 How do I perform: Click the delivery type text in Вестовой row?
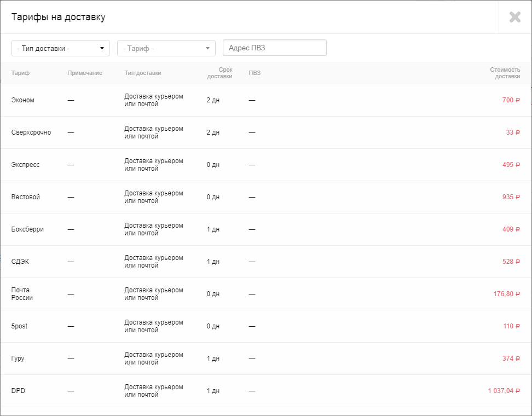pyautogui.click(x=154, y=197)
